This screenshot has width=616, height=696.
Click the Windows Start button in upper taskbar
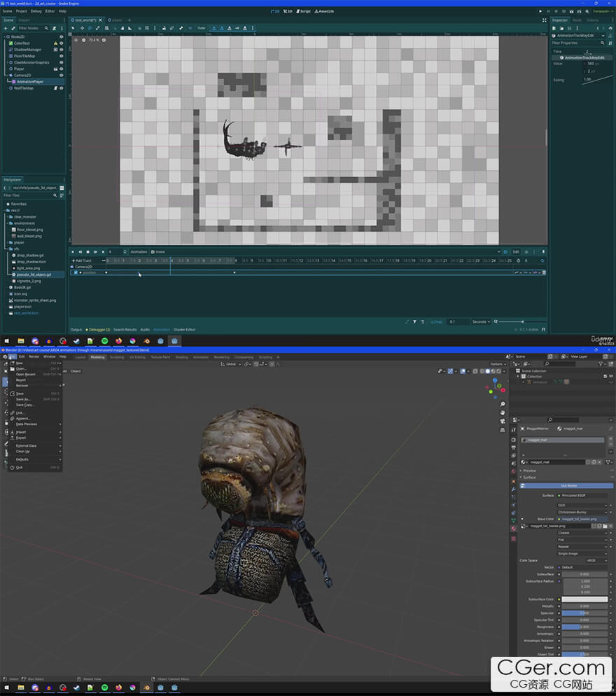[x=7, y=341]
